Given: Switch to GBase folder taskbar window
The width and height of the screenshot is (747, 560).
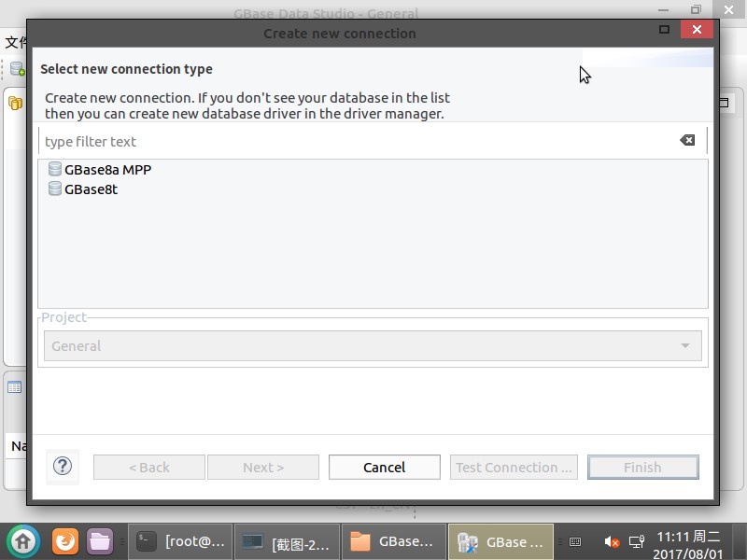Looking at the screenshot, I should [x=394, y=541].
